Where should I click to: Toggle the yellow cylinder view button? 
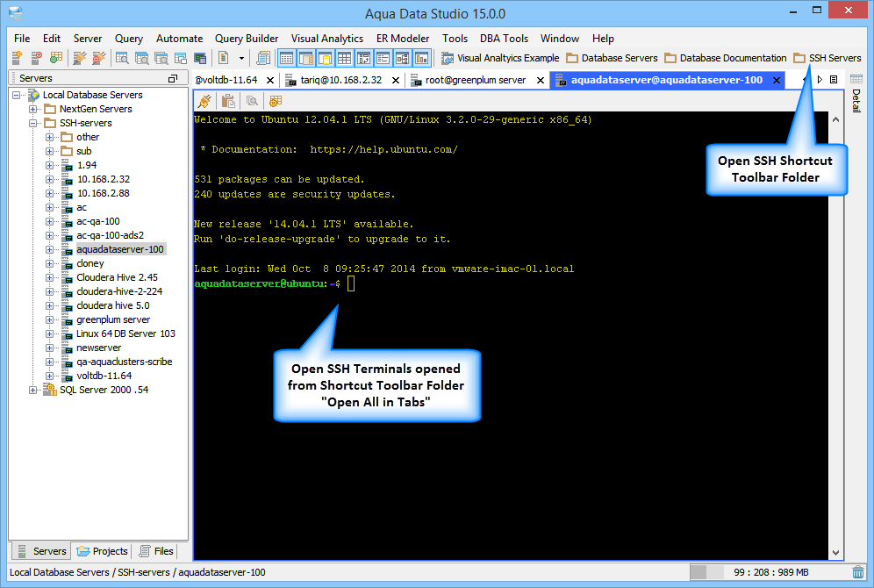(x=325, y=57)
